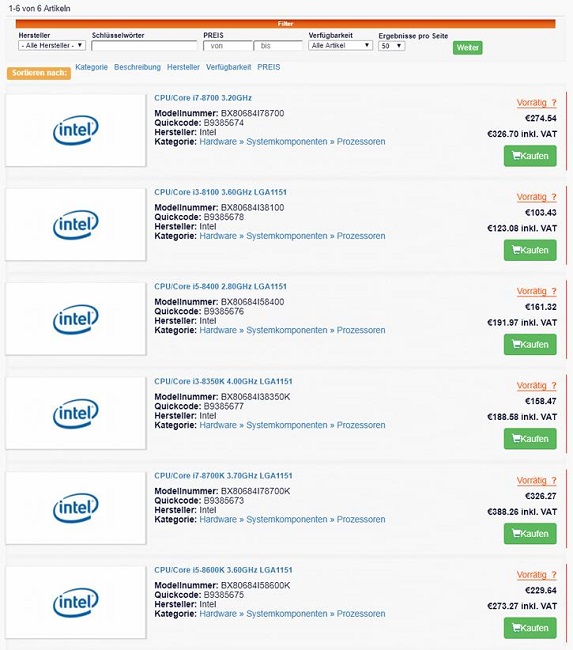This screenshot has height=650, width=573.
Task: Sort the list by Beschreibung
Action: (x=137, y=67)
